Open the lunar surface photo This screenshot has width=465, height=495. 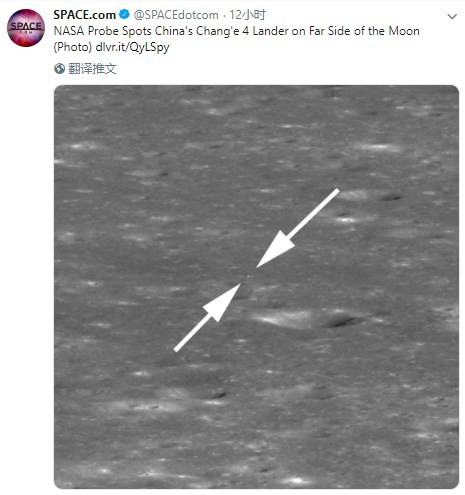click(256, 287)
